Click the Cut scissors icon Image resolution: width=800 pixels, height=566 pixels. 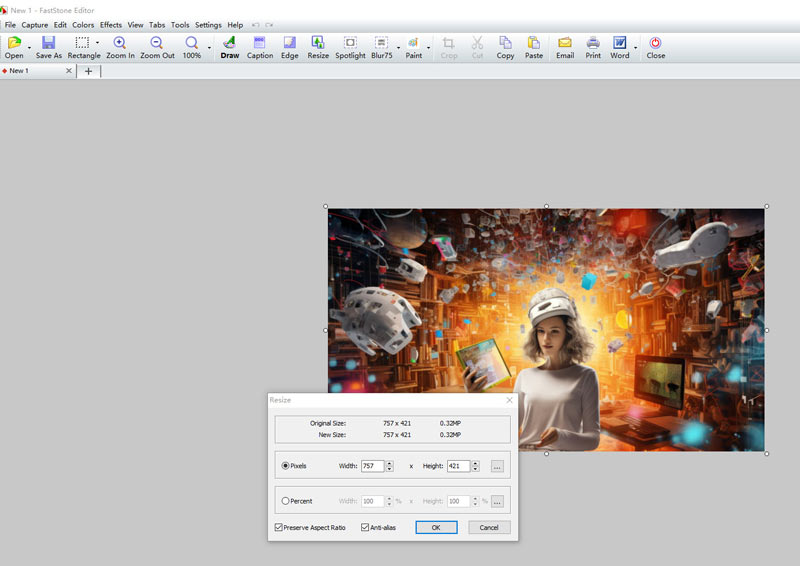pyautogui.click(x=477, y=47)
